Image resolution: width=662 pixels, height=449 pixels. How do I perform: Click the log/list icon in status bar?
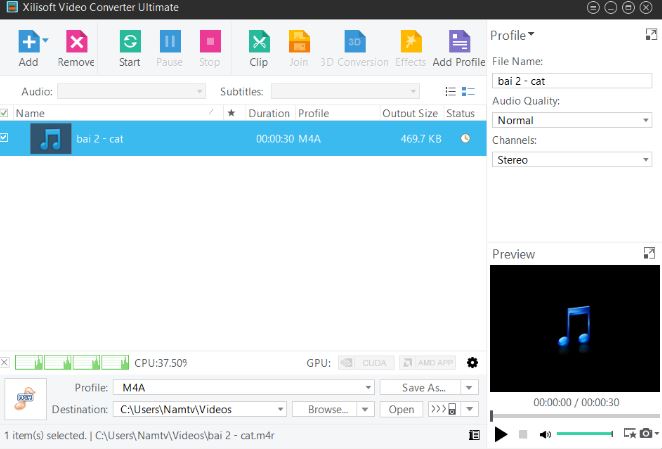tap(474, 435)
